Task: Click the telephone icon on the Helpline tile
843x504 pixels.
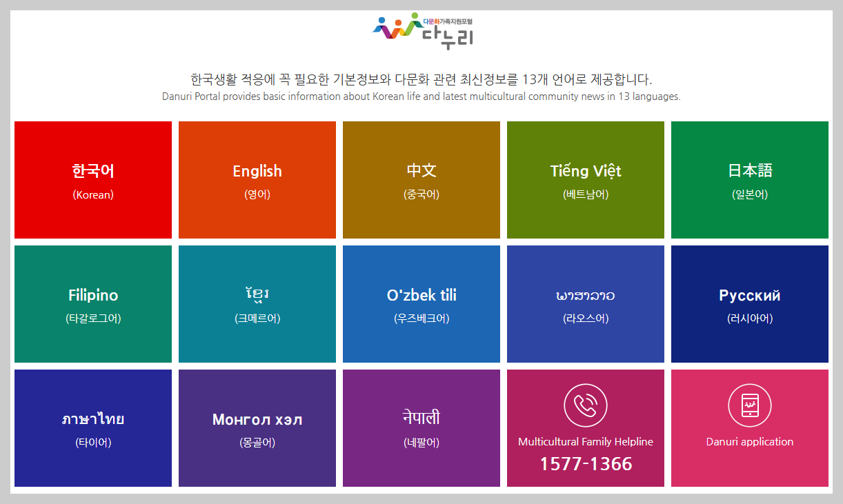Action: pyautogui.click(x=585, y=405)
